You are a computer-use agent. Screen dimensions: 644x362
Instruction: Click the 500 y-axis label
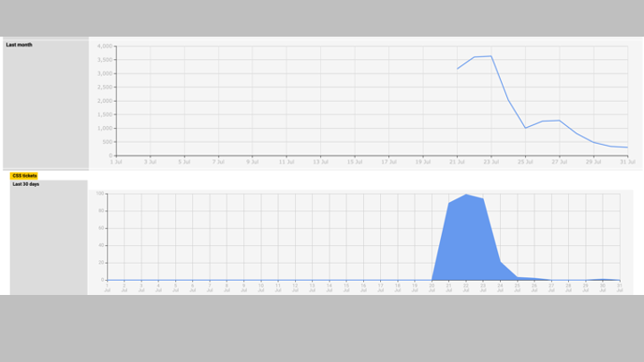click(x=107, y=142)
